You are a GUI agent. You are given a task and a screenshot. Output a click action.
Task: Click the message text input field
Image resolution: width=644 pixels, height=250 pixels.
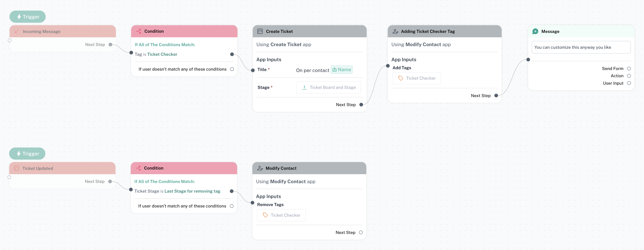pos(581,47)
